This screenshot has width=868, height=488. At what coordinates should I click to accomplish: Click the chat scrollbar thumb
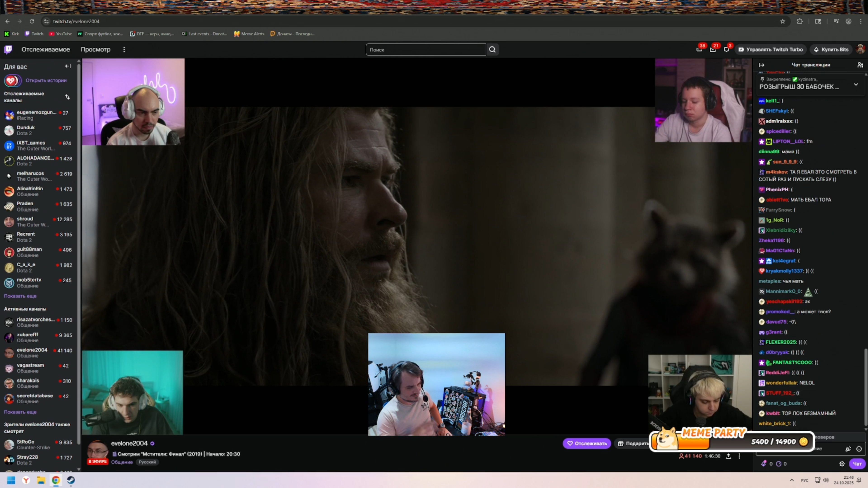click(866, 387)
